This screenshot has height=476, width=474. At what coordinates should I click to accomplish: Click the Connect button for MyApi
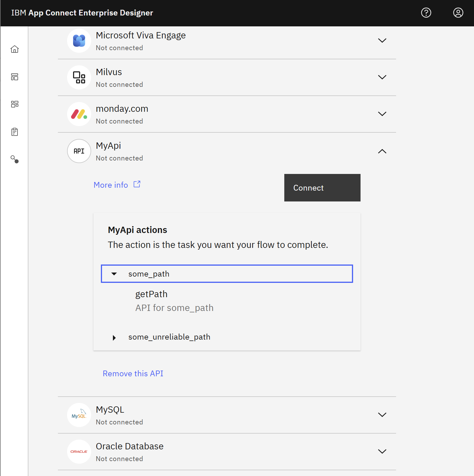coord(322,188)
